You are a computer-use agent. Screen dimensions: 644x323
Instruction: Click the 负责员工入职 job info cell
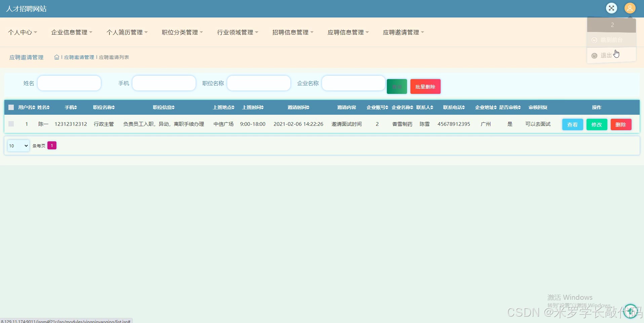164,124
